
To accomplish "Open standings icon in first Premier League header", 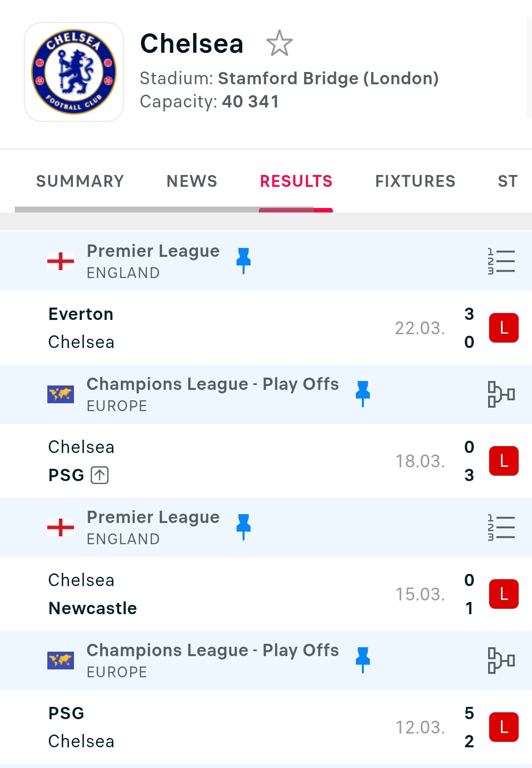I will [501, 261].
